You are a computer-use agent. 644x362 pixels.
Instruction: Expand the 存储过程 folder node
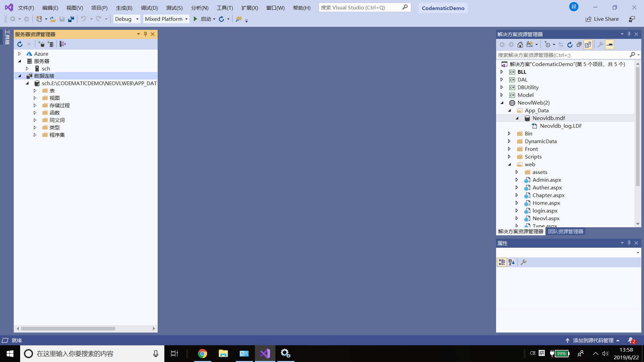(x=35, y=105)
